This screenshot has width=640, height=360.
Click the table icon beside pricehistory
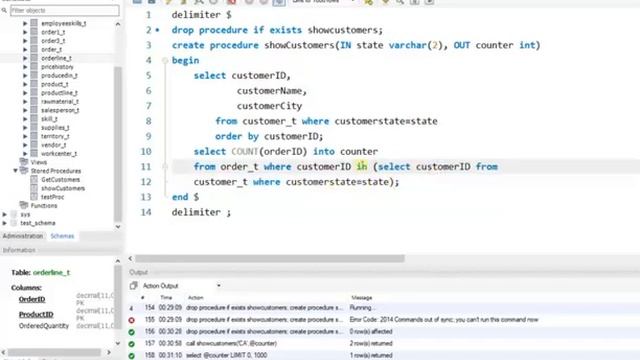[x=34, y=67]
